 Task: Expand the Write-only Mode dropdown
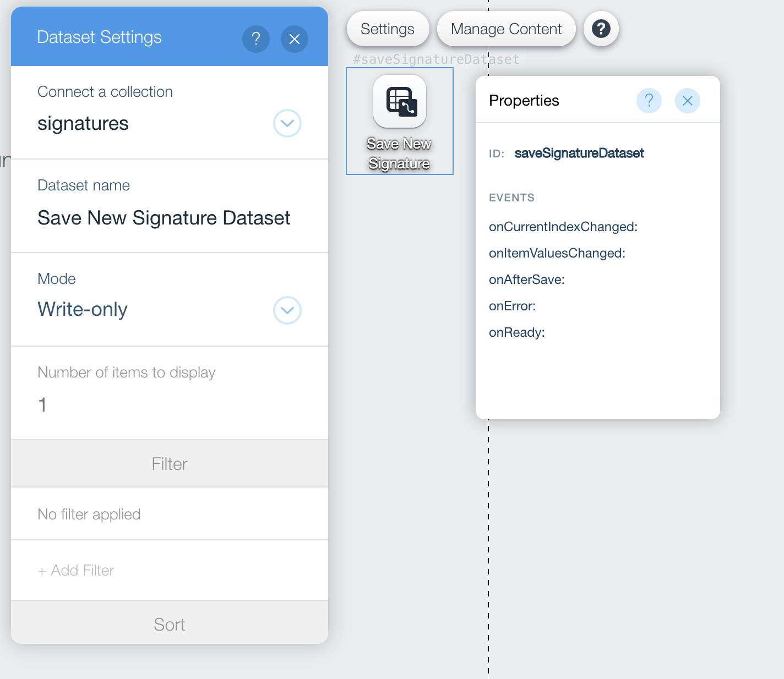coord(287,310)
